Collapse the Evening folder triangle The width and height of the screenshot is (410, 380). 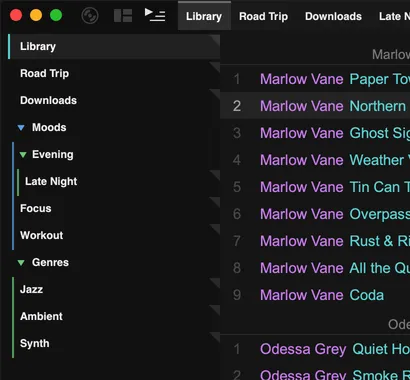pyautogui.click(x=23, y=155)
